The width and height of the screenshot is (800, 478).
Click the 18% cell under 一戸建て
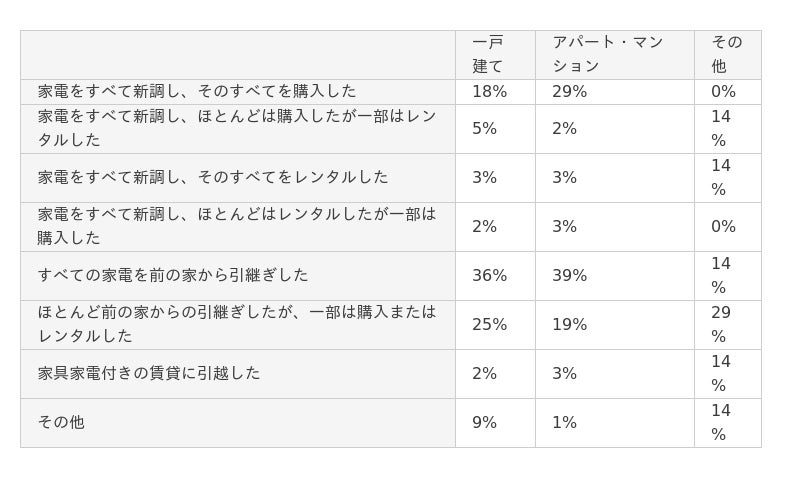point(495,92)
